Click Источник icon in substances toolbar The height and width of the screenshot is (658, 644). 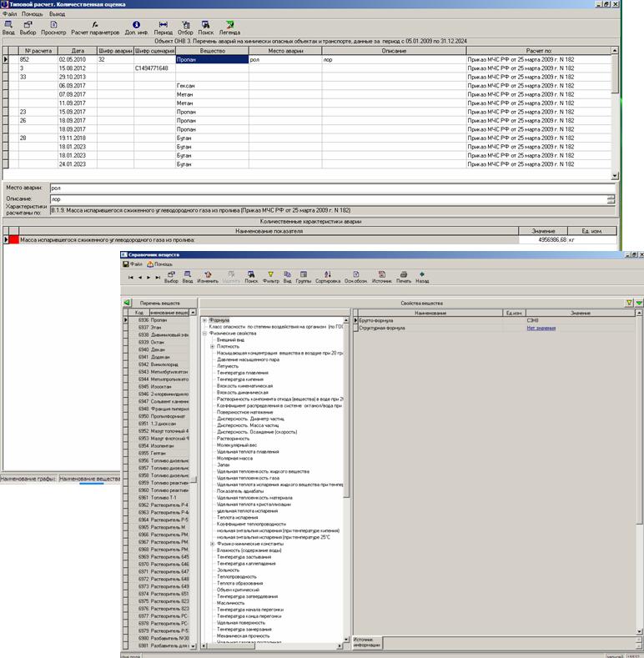(x=381, y=276)
